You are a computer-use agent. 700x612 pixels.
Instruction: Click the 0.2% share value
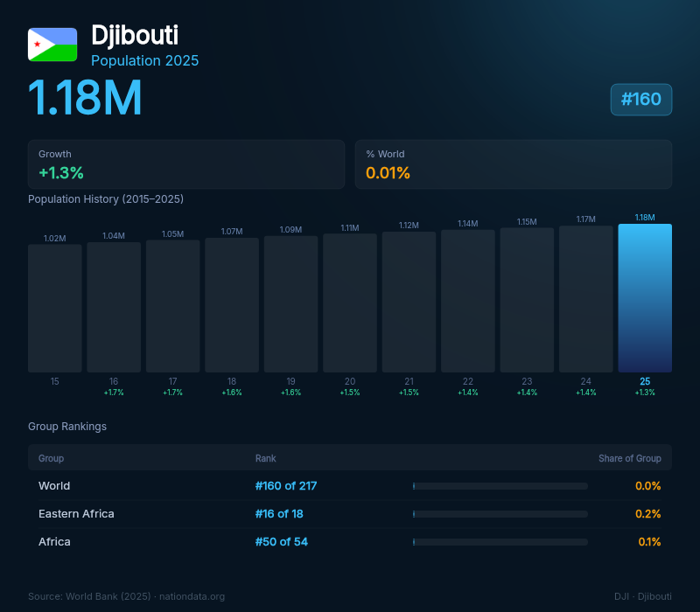(647, 514)
